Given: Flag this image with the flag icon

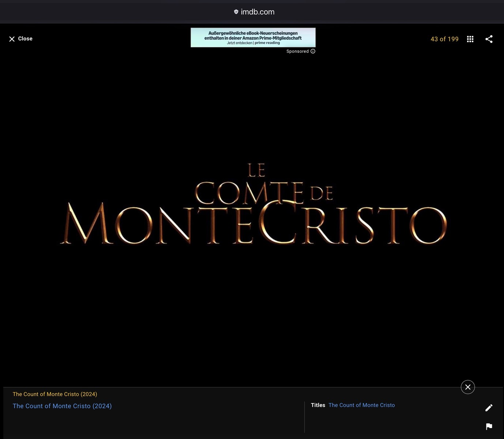Looking at the screenshot, I should [489, 427].
